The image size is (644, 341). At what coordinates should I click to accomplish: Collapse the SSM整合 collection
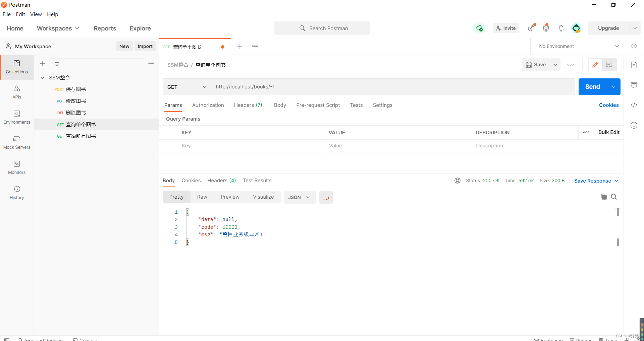coord(42,78)
